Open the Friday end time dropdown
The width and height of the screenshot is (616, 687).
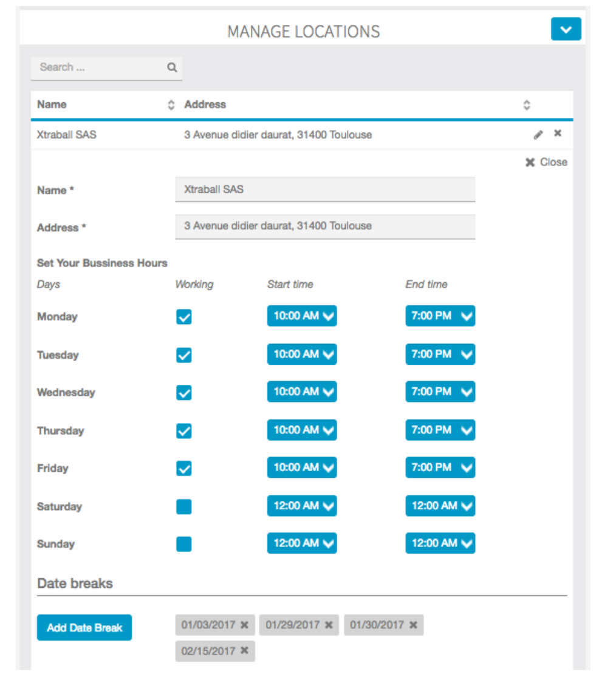pos(440,468)
